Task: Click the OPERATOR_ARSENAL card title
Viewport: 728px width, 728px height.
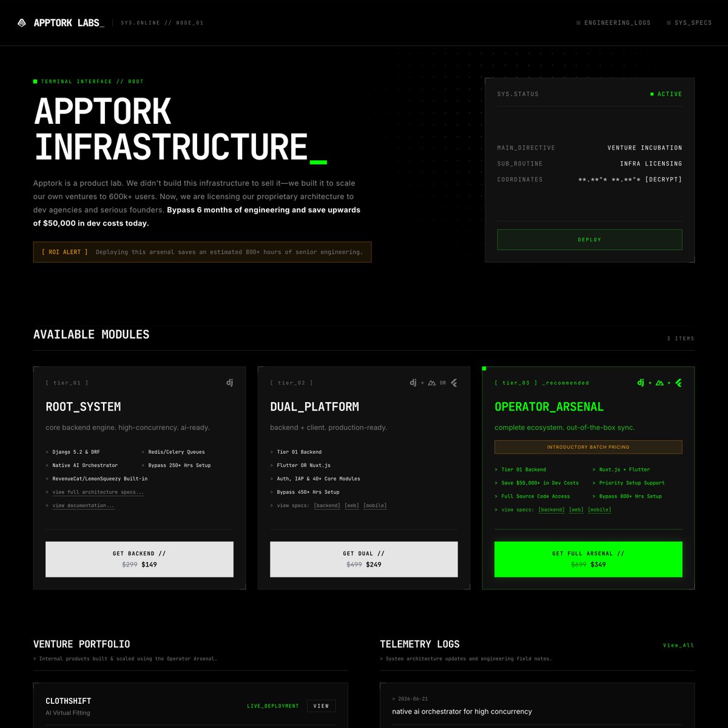Action: point(549,406)
